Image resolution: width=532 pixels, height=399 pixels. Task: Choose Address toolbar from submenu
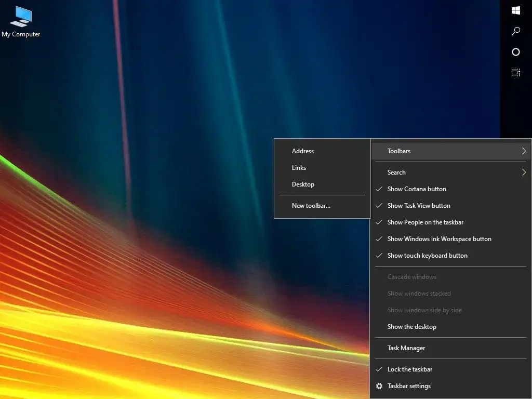322,151
